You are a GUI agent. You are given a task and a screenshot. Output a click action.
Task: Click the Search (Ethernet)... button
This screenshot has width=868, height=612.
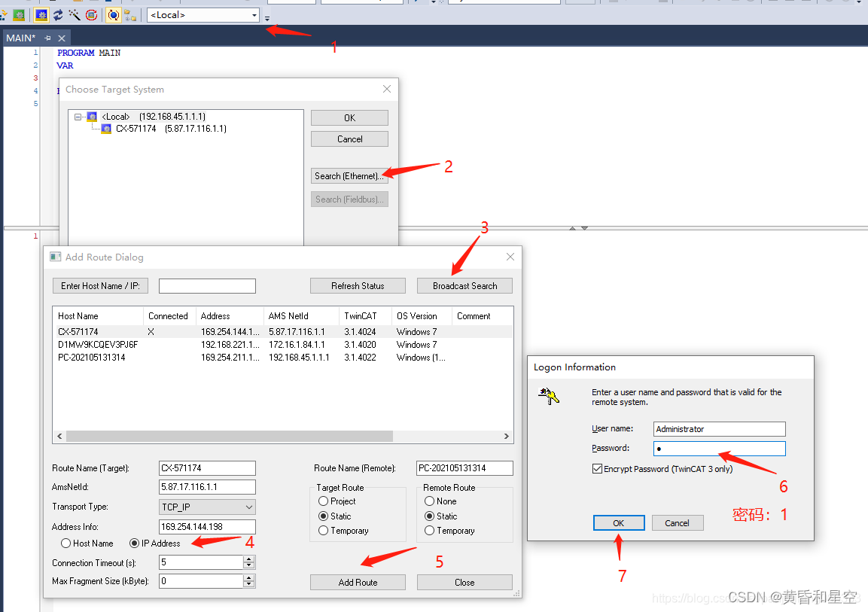click(x=349, y=176)
